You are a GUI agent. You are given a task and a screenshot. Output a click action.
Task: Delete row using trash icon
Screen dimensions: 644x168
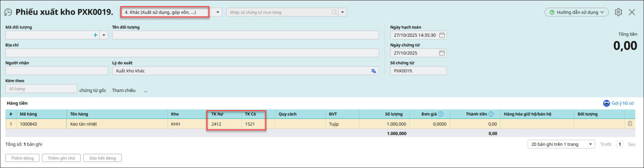pos(630,124)
